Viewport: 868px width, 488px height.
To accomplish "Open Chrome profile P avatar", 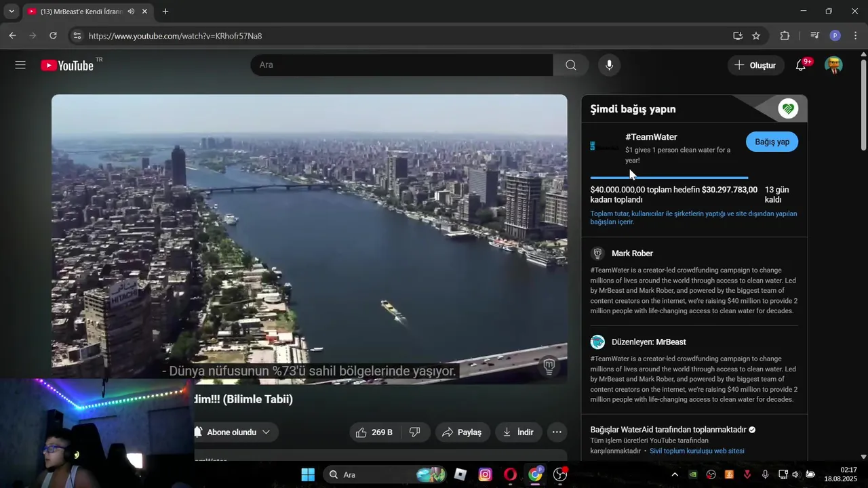I will [x=835, y=36].
